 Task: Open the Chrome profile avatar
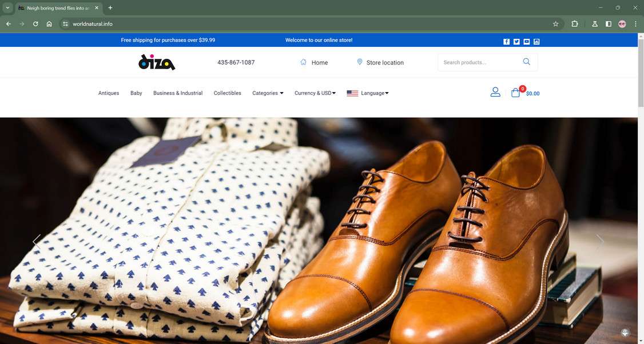tap(622, 24)
